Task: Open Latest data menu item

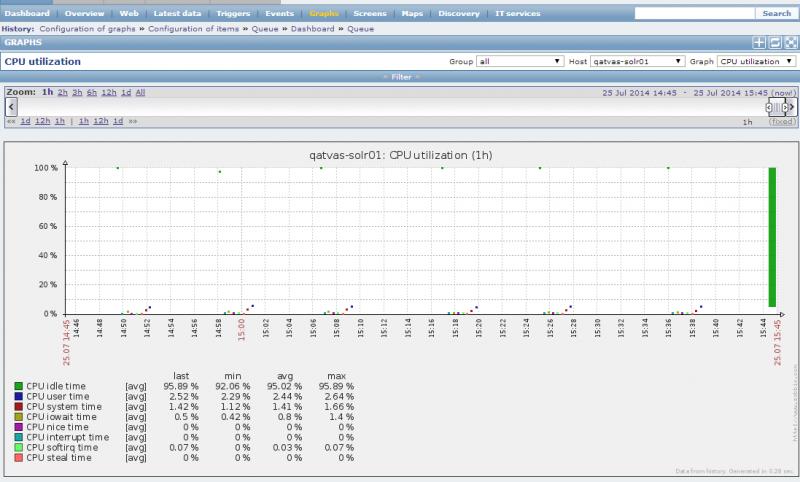Action: [177, 13]
